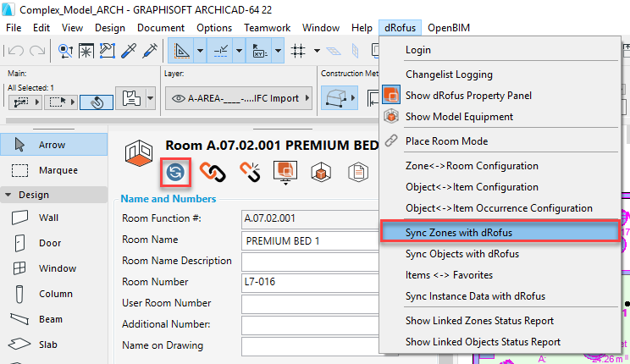The image size is (630, 364).
Task: Toggle the guide lines triangle ruler button
Action: point(180,51)
